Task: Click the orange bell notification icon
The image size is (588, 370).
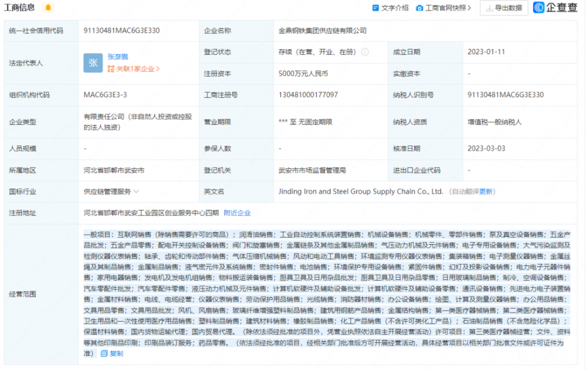Action: (48, 8)
